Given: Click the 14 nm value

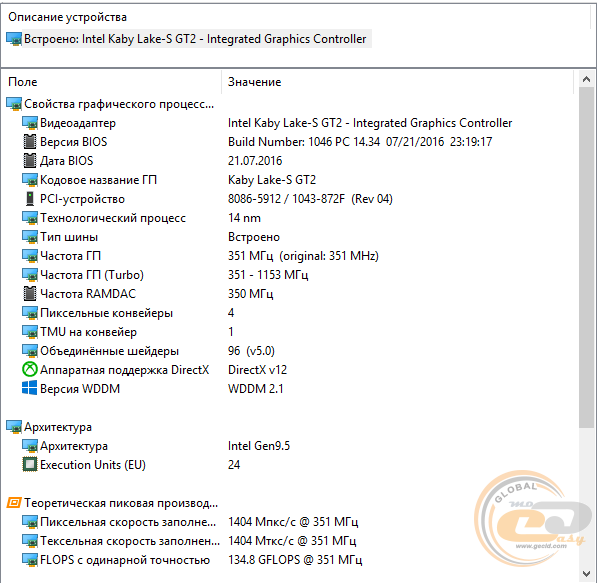Looking at the screenshot, I should (x=244, y=218).
